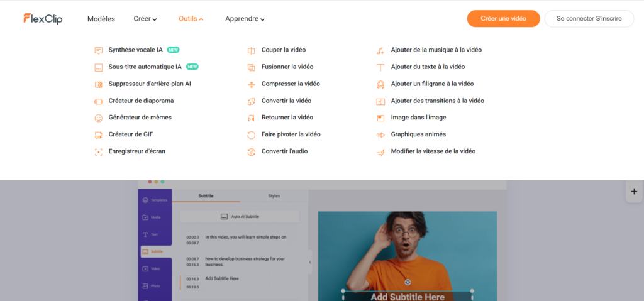
Task: Collapse the Outils dropdown menu
Action: [x=191, y=19]
